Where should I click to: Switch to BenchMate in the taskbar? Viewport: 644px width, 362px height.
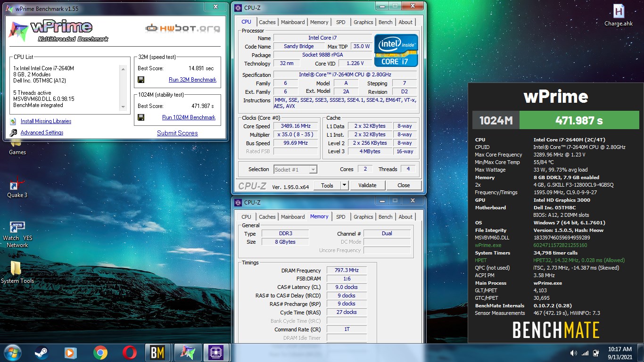[158, 353]
